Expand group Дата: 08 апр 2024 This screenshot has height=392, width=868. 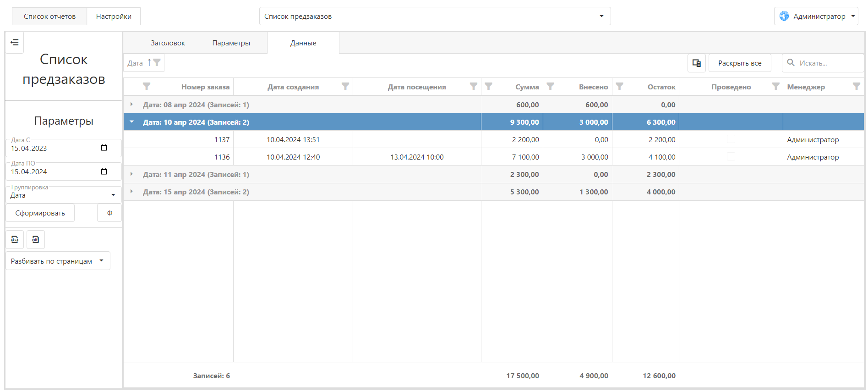131,105
